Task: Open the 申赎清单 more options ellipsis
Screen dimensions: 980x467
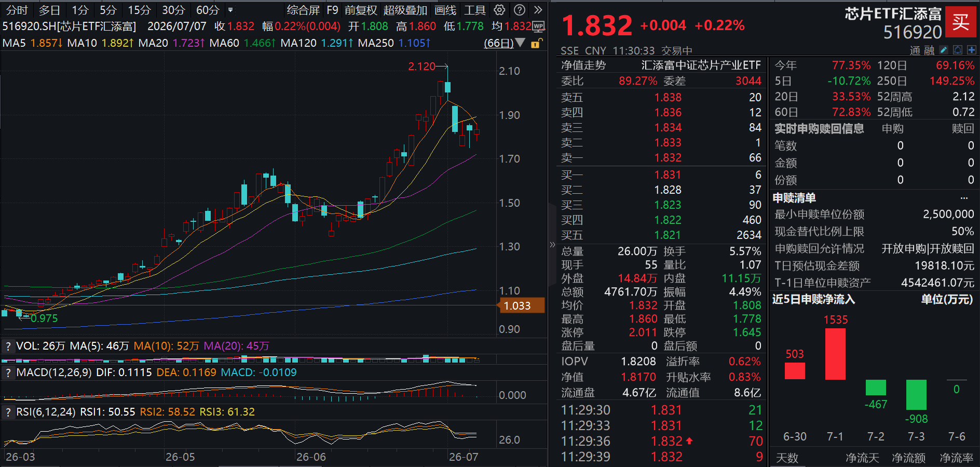Action: tap(964, 198)
